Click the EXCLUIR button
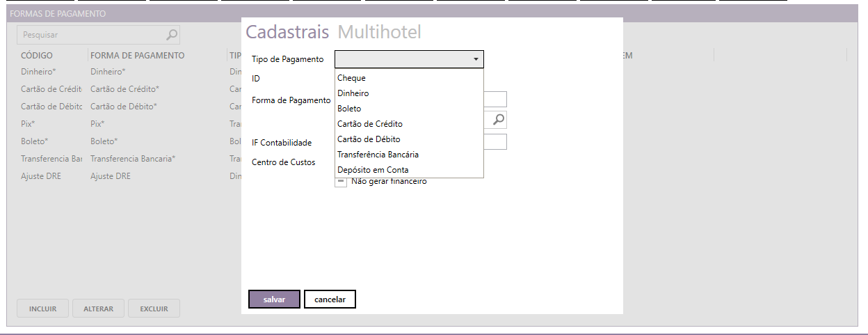Viewport: 868px width, 335px height. click(154, 309)
